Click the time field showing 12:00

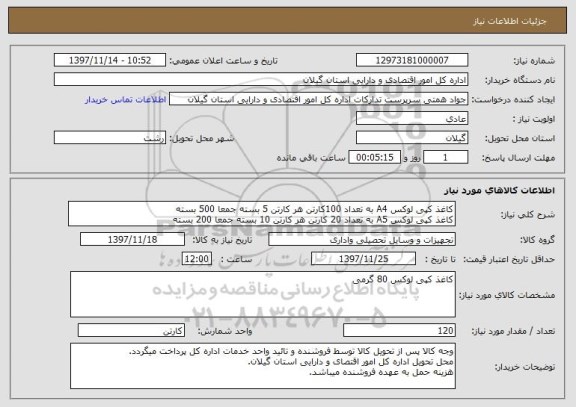(x=197, y=259)
